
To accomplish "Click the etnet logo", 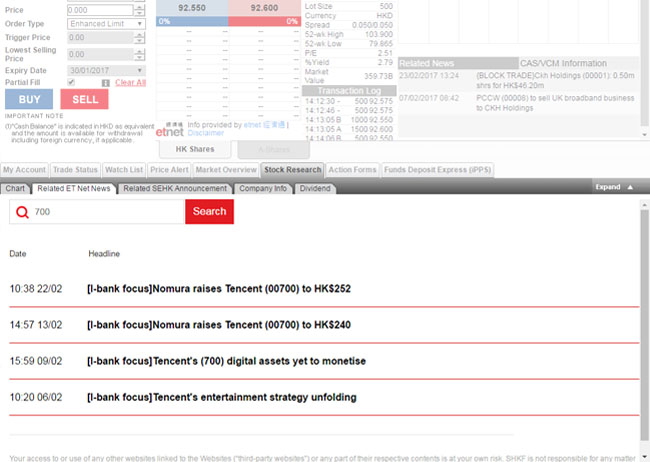I will pyautogui.click(x=169, y=131).
